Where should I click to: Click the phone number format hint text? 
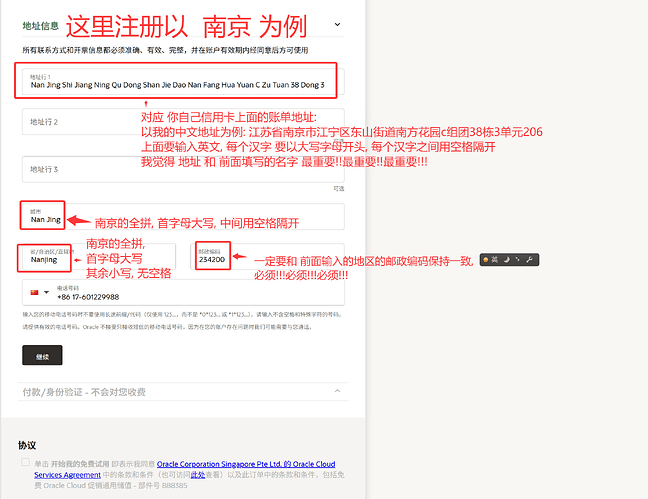pos(182,315)
